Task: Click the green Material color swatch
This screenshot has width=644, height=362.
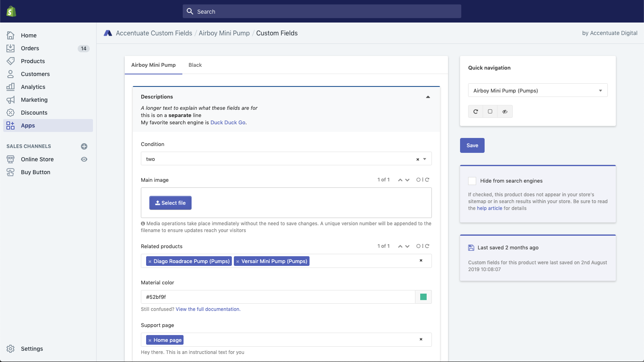Action: [423, 297]
